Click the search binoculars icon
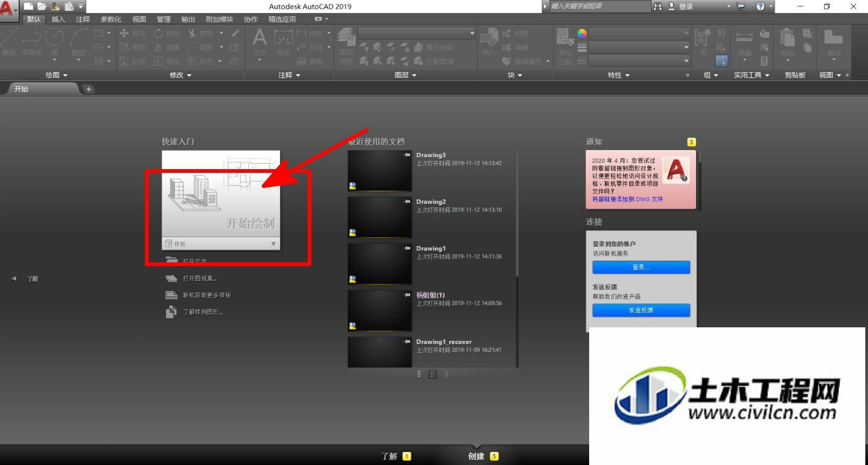 [658, 7]
